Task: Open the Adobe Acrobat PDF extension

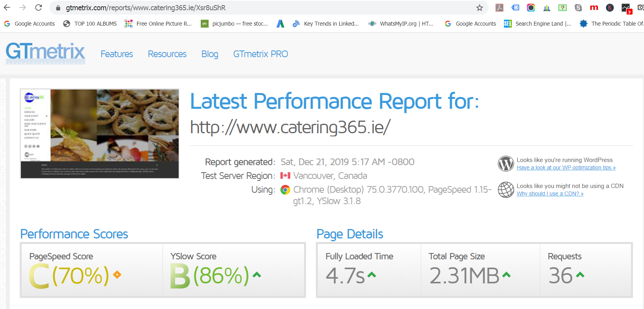Action: point(500,7)
